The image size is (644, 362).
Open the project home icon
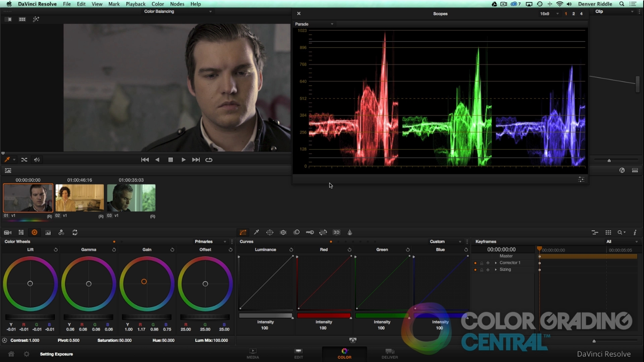coord(11,354)
